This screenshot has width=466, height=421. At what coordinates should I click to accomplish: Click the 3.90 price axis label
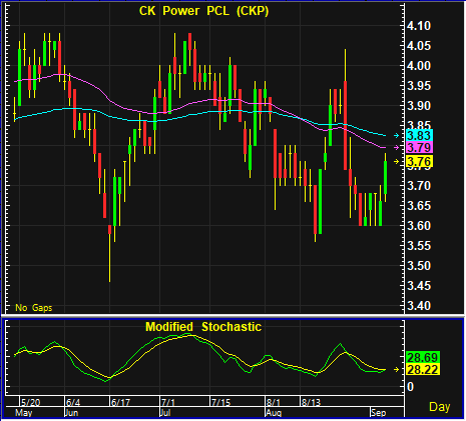tap(419, 106)
